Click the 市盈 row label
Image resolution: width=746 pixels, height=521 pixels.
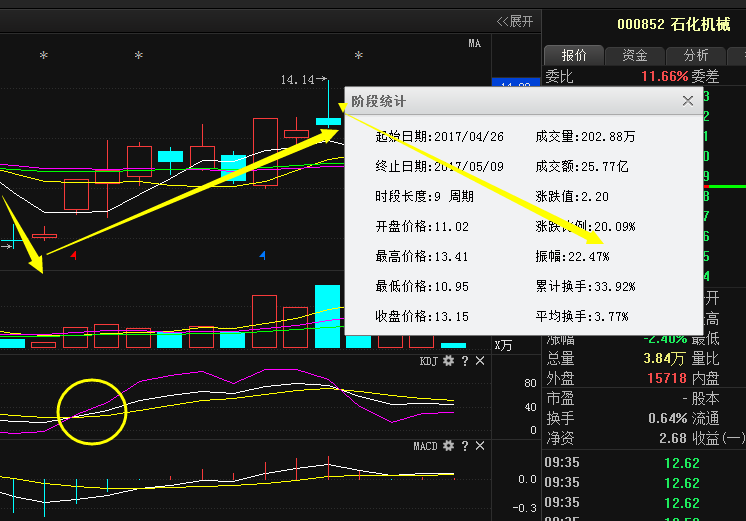click(x=560, y=399)
